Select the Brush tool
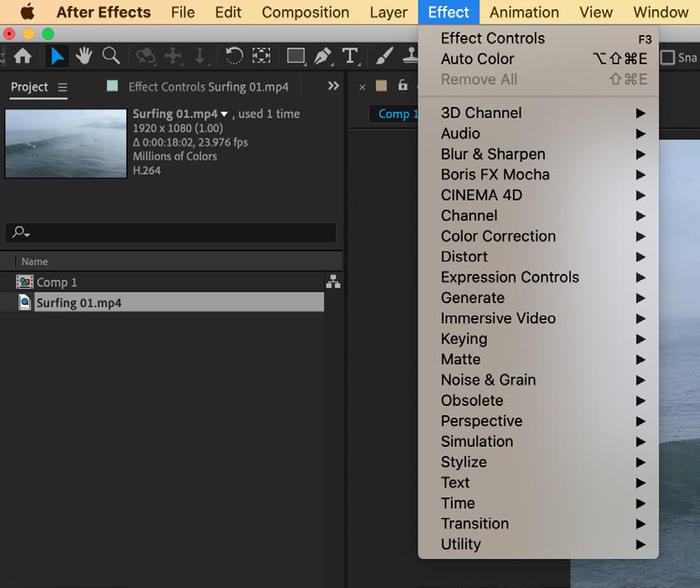 pyautogui.click(x=384, y=56)
